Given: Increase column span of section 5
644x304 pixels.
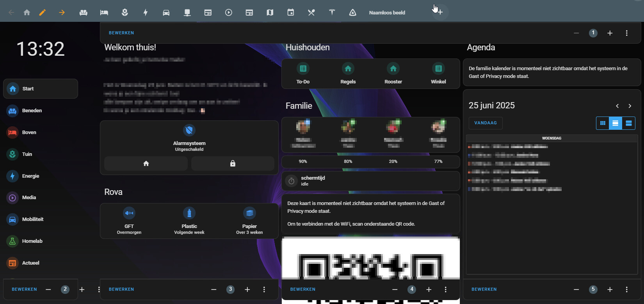Looking at the screenshot, I should [610, 290].
